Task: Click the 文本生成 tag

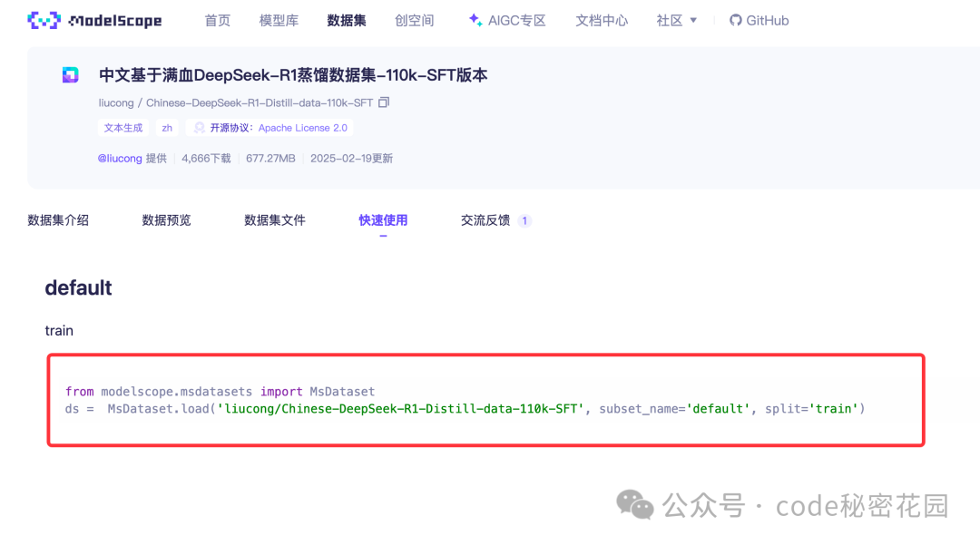Action: (x=123, y=128)
